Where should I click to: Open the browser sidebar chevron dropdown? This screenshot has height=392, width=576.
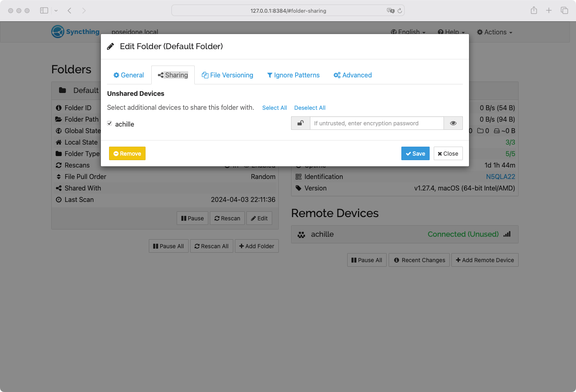56,11
